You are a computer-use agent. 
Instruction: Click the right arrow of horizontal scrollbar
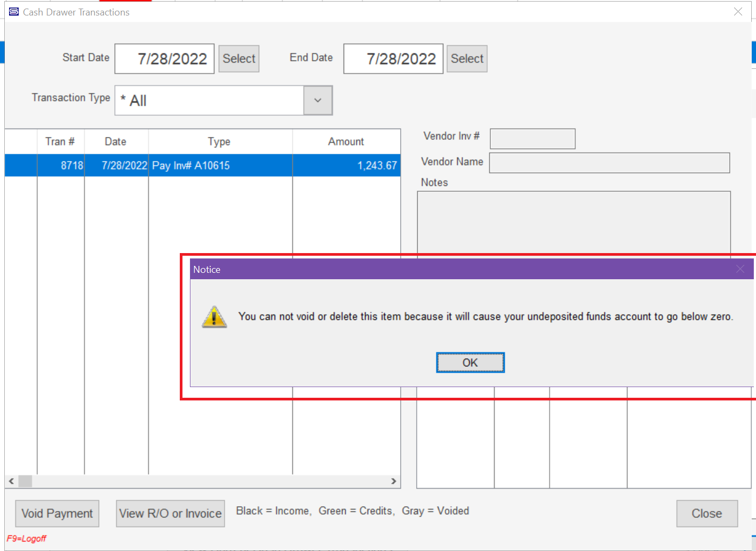[394, 481]
